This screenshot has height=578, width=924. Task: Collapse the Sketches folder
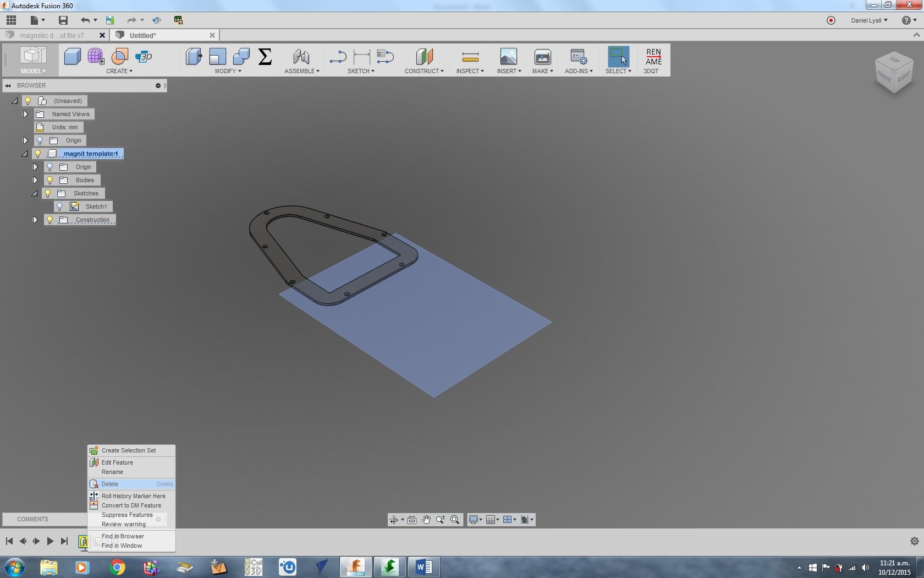coord(35,193)
